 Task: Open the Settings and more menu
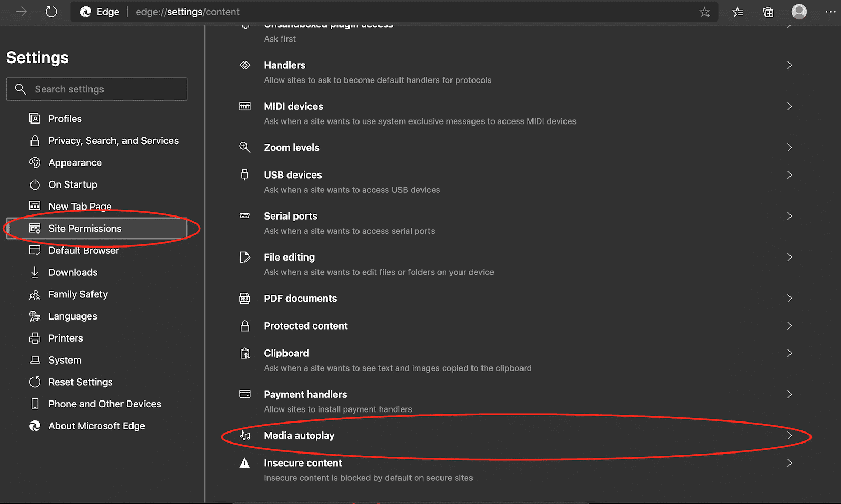pos(831,12)
